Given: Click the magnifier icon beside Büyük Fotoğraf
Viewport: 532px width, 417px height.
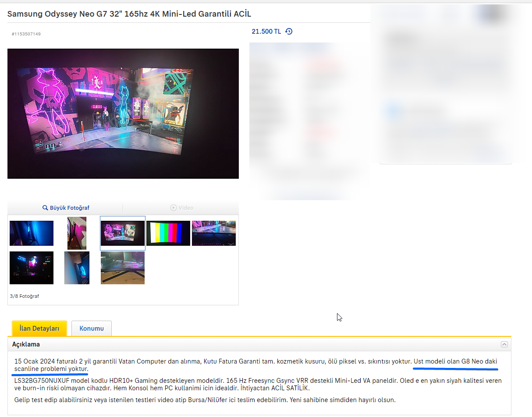Looking at the screenshot, I should pos(45,208).
